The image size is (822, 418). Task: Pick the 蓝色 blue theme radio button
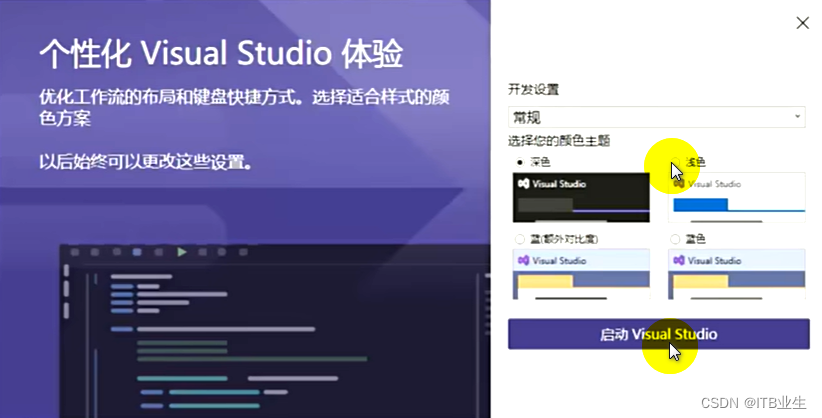(675, 239)
